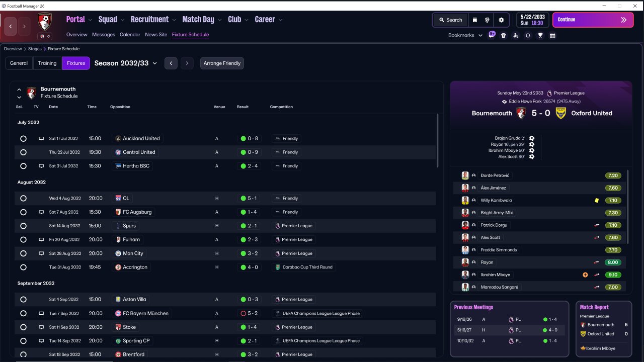This screenshot has width=644, height=362.
Task: Open the Bookmarks dropdown
Action: point(465,35)
